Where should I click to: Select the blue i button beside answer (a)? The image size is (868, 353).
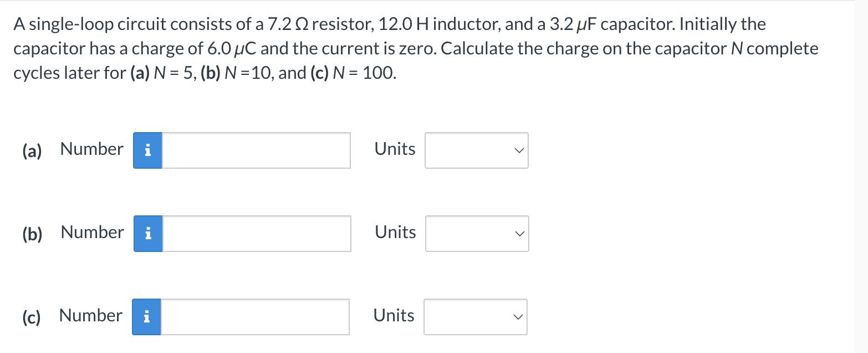tap(147, 150)
